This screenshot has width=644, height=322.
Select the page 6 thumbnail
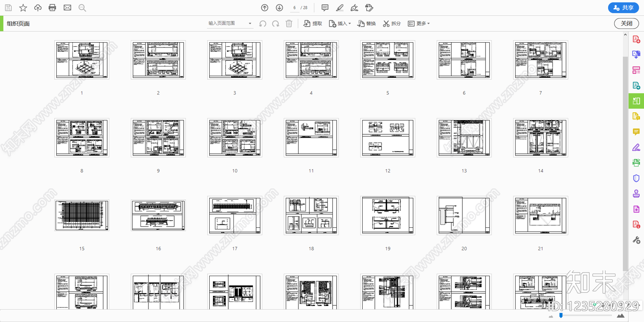464,60
